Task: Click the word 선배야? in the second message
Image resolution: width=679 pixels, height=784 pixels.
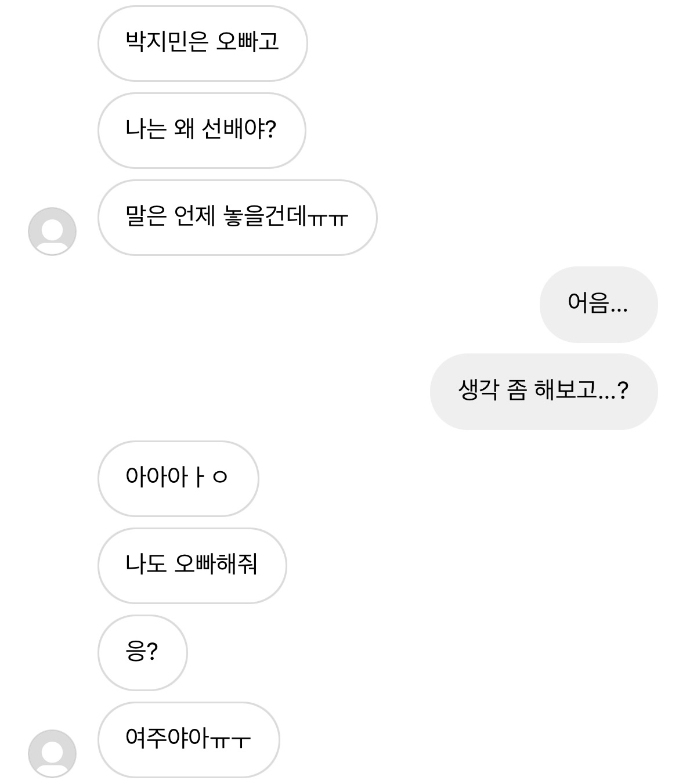Action: 239,129
